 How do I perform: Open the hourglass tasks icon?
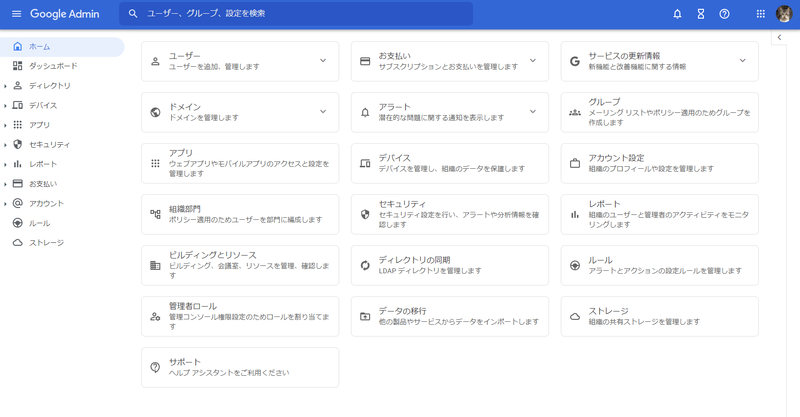(701, 14)
